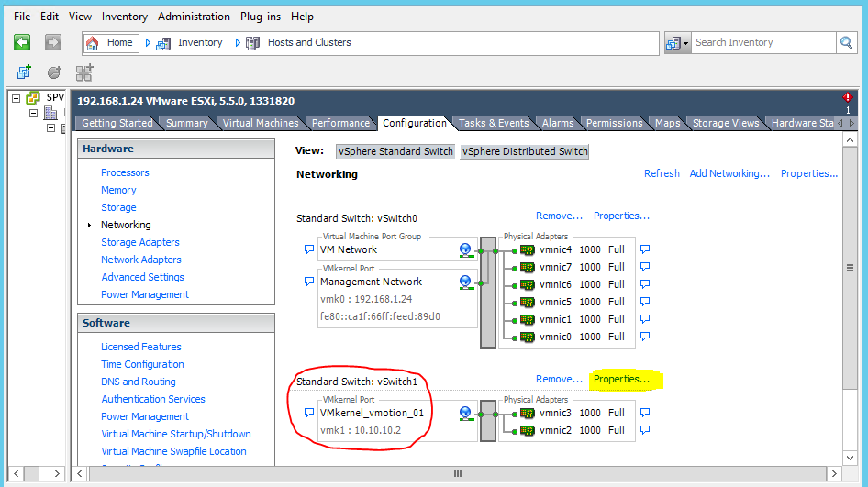This screenshot has height=487, width=868.
Task: Click the SPV vCenter tree icon
Action: (x=33, y=98)
